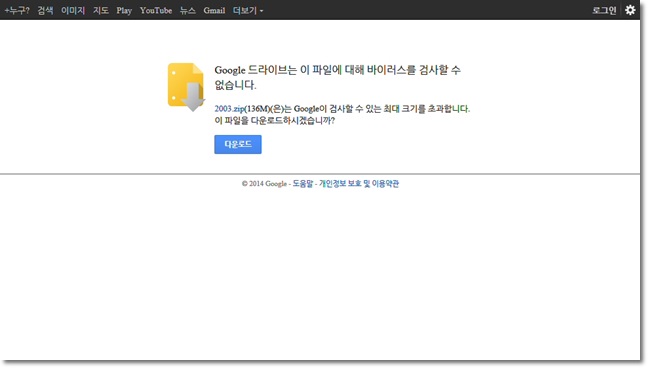Image resolution: width=648 pixels, height=368 pixels.
Task: Open the 도움말 help link
Action: 303,184
